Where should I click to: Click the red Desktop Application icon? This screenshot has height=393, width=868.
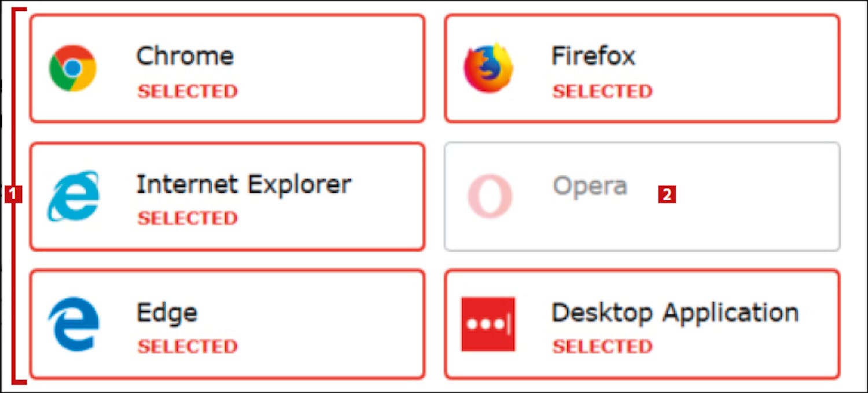[488, 324]
